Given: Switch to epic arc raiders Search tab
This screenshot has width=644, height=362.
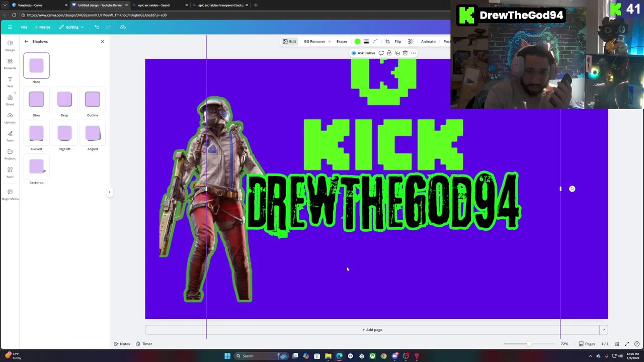Looking at the screenshot, I should coord(159,5).
